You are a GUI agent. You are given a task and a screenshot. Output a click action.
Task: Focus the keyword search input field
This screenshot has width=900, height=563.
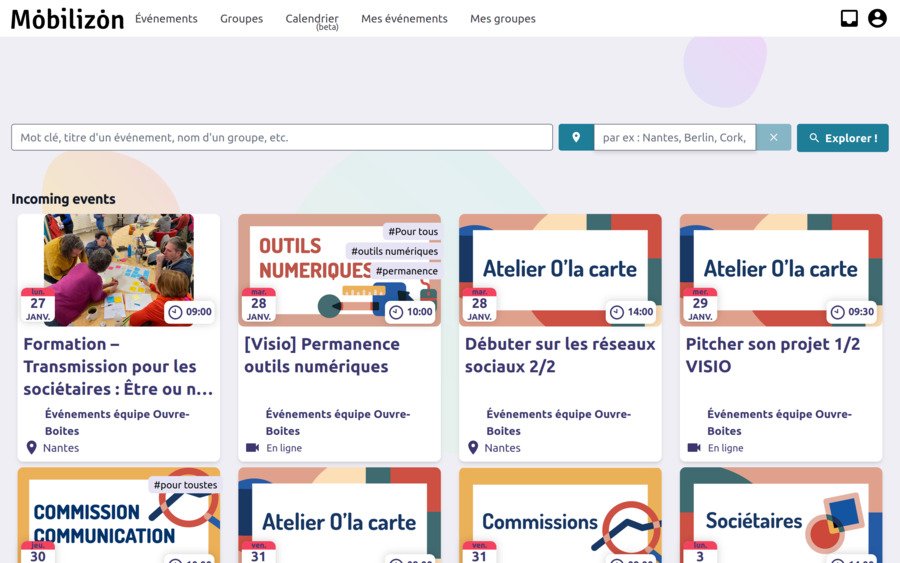281,138
